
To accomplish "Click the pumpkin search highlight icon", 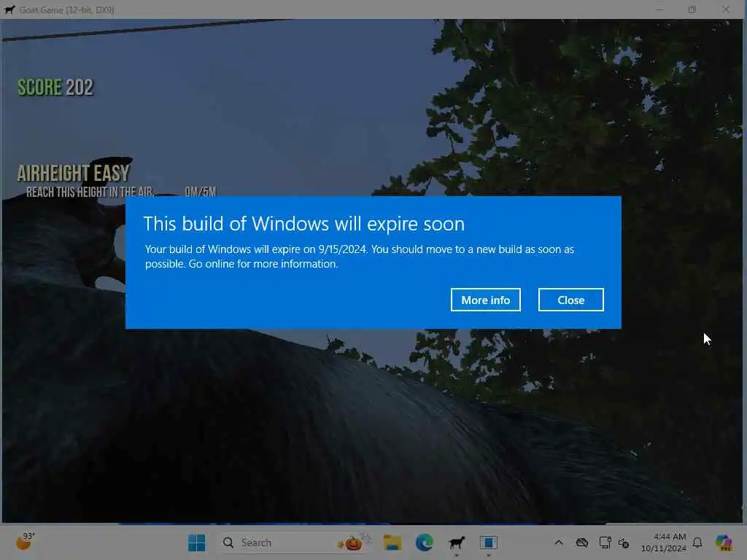I will coord(352,542).
